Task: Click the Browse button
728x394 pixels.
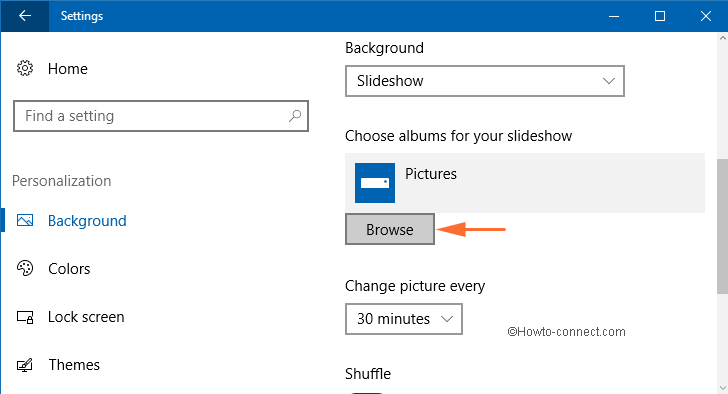Action: (390, 229)
